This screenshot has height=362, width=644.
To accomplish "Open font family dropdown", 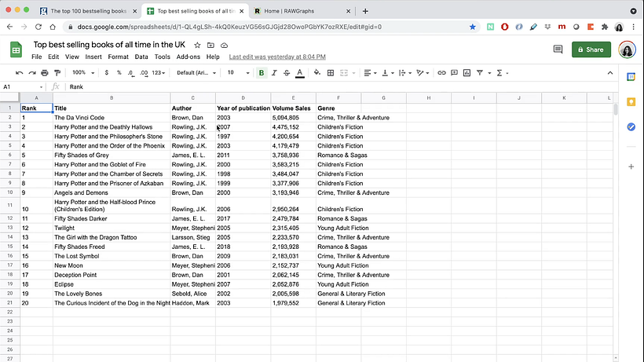I will [196, 73].
